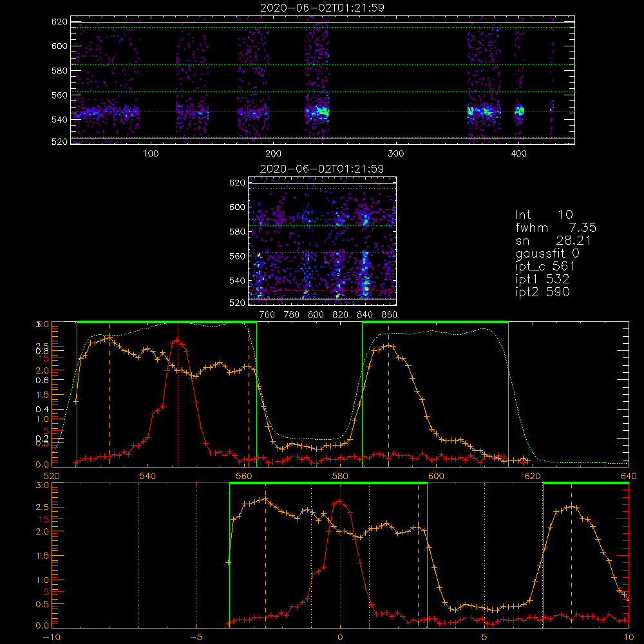Select the 'ipt_c 561' readout
Image resolution: width=644 pixels, height=644 pixels.
point(545,267)
